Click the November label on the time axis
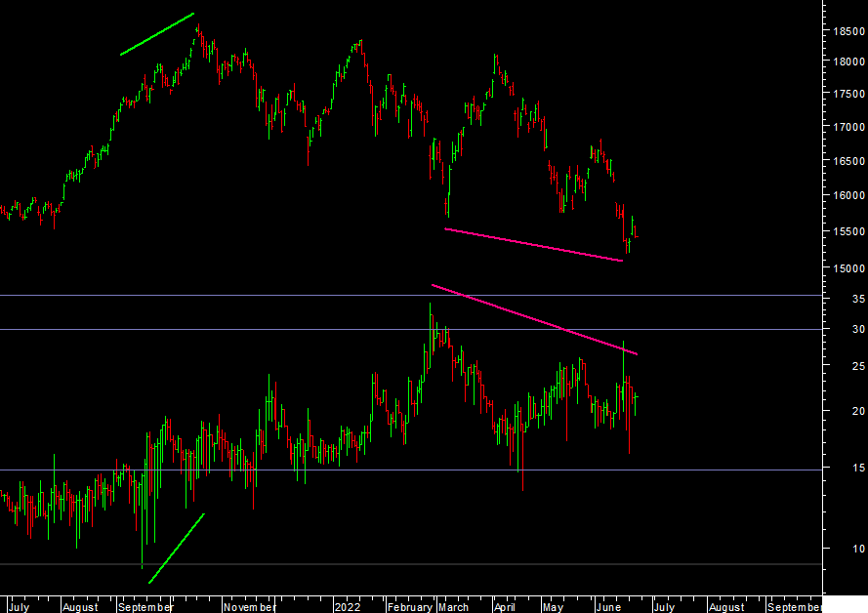The height and width of the screenshot is (613, 868). click(x=249, y=607)
